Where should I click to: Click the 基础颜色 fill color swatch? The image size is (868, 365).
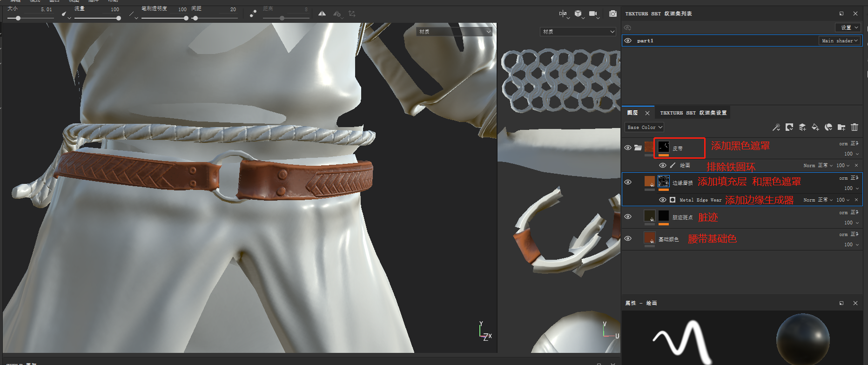coord(649,237)
